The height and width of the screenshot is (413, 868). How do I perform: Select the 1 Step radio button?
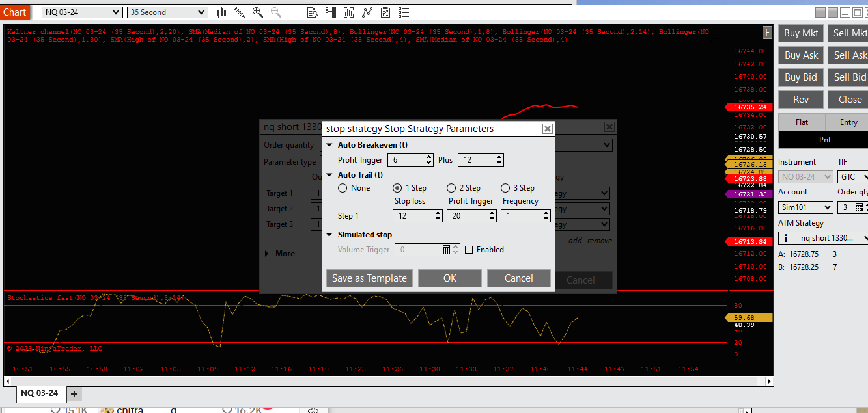coord(397,188)
